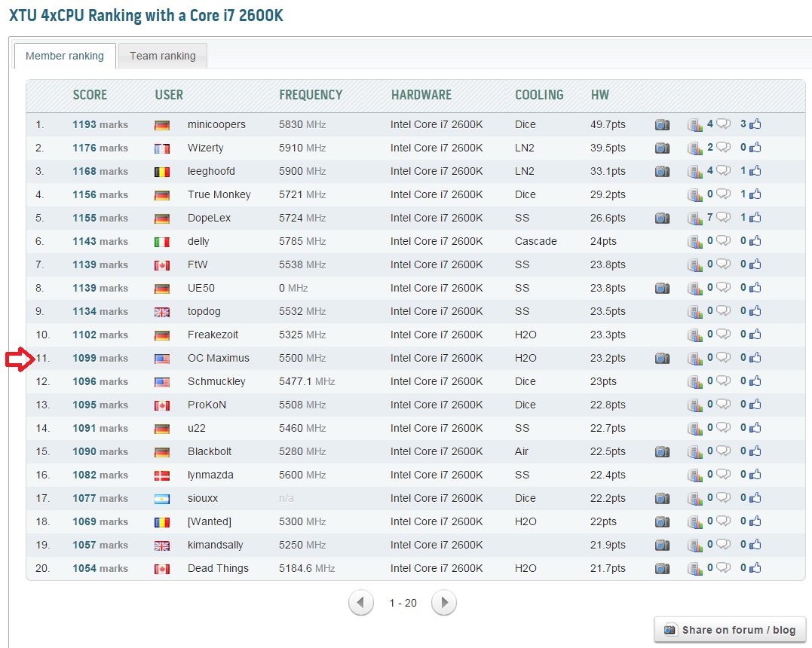812x648 pixels.
Task: Click hardware chart icon on Dead Things row
Action: click(695, 569)
